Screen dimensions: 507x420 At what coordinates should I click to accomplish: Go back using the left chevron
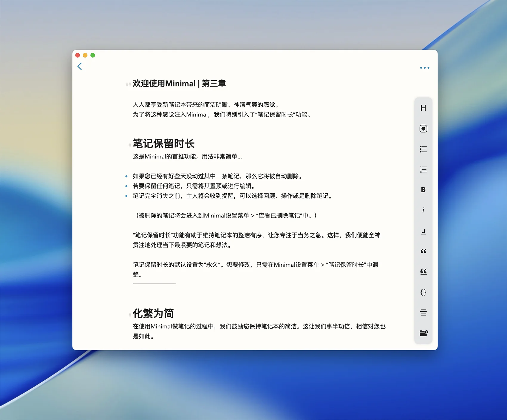(x=80, y=66)
